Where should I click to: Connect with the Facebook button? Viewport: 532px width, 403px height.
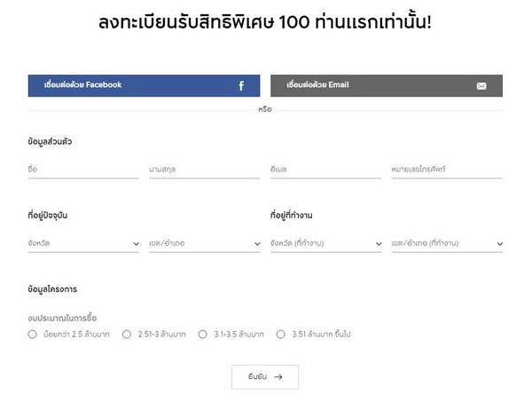click(144, 85)
